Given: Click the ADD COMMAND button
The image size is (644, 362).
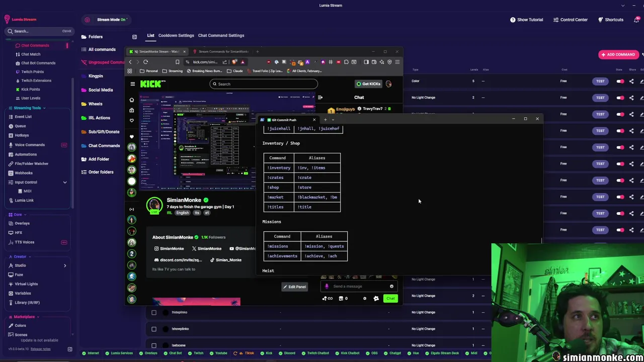Looking at the screenshot, I should pos(618,54).
